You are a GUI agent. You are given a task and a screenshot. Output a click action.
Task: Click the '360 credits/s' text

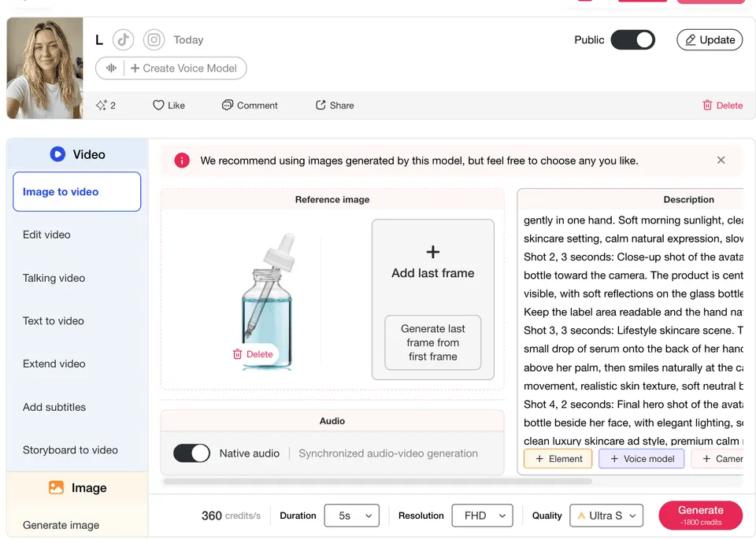tap(231, 516)
